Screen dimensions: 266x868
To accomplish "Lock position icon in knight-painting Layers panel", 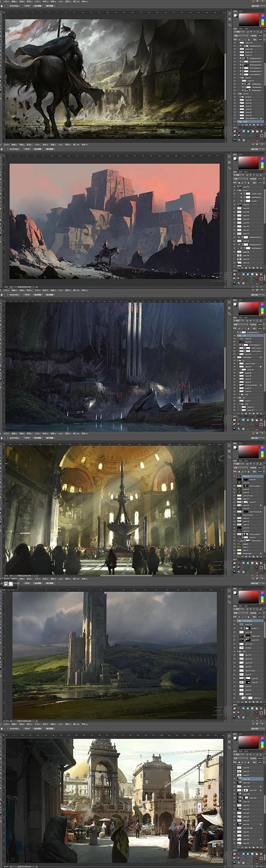I will [x=246, y=40].
